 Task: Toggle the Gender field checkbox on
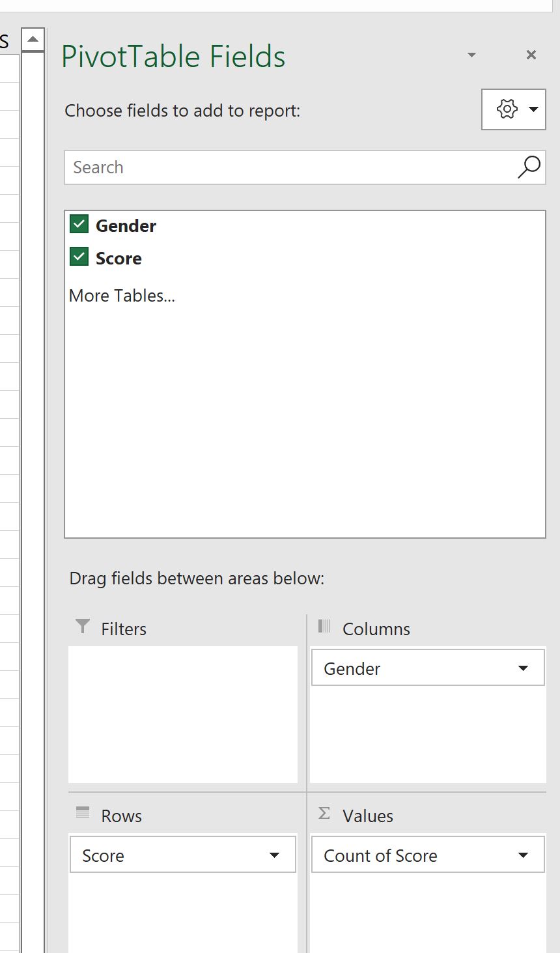coord(78,223)
